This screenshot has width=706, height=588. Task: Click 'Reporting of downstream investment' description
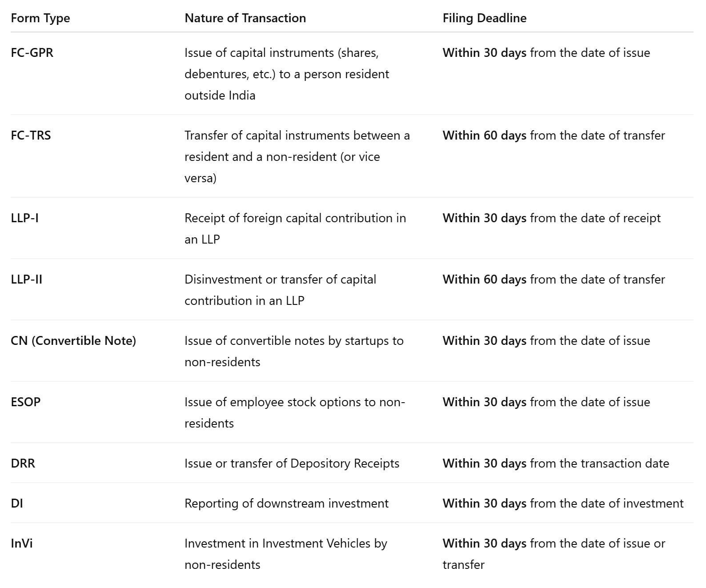(x=286, y=504)
